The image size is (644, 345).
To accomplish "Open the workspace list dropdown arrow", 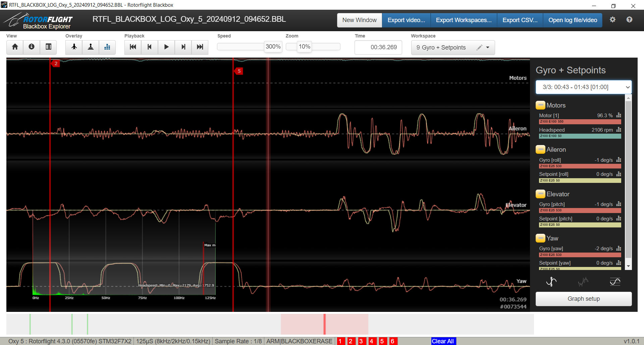I will (x=488, y=48).
